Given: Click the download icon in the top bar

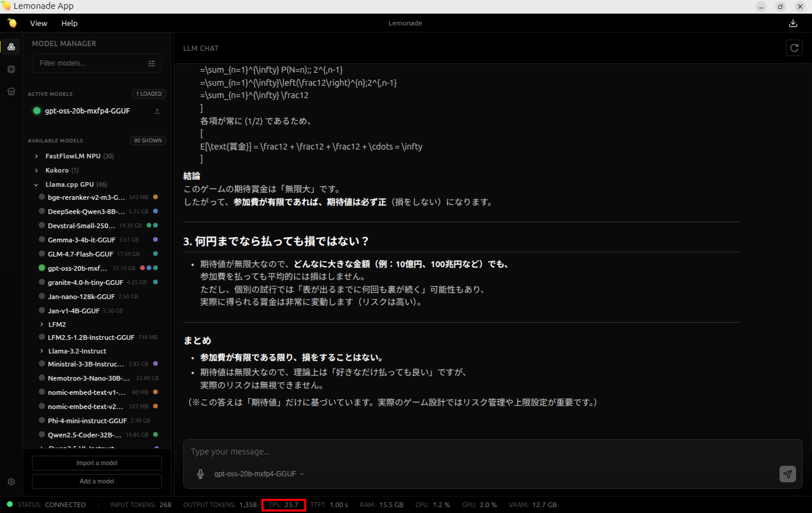Looking at the screenshot, I should (793, 23).
